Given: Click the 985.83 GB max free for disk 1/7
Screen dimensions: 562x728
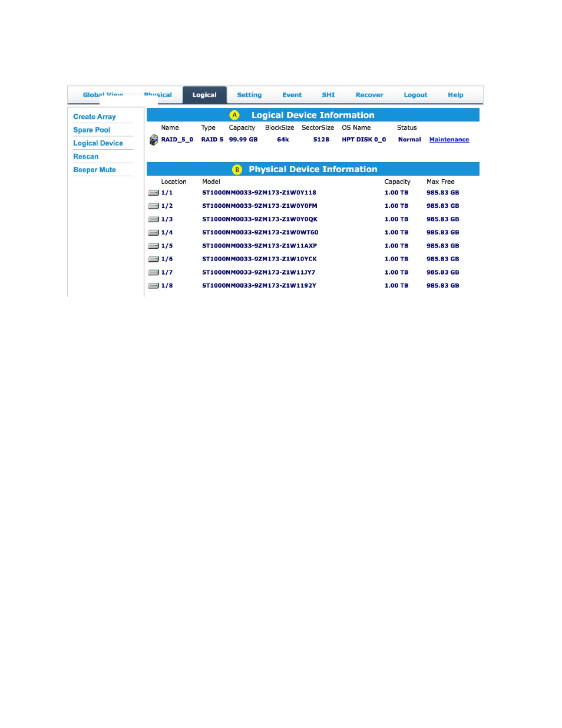Looking at the screenshot, I should tap(443, 272).
